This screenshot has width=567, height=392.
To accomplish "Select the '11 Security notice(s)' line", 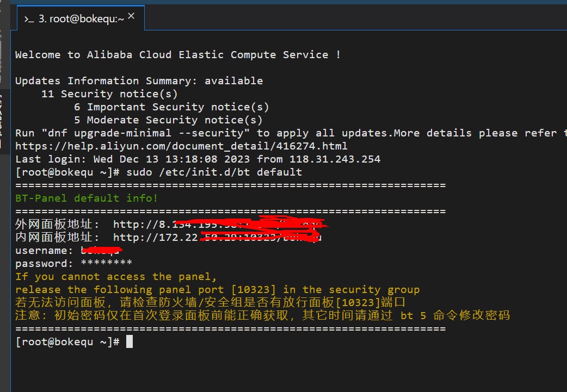I will 109,94.
